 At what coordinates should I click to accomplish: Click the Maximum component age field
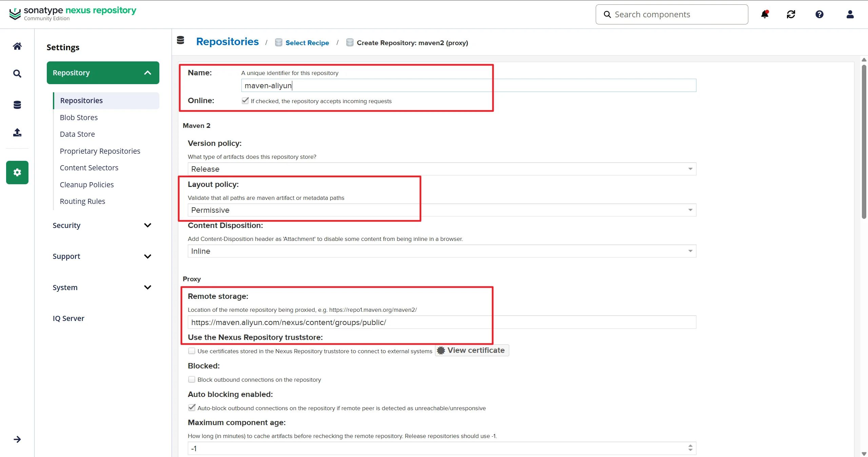click(442, 449)
